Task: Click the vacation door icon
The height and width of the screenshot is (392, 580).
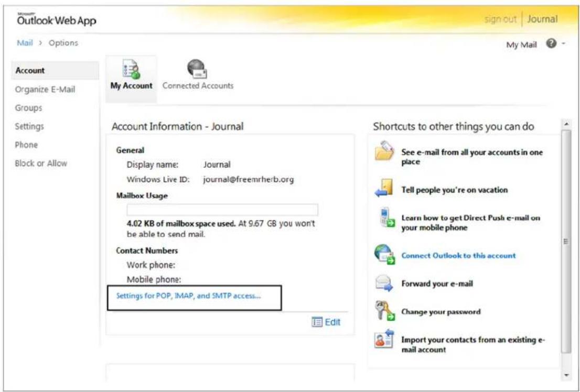Action: [384, 188]
